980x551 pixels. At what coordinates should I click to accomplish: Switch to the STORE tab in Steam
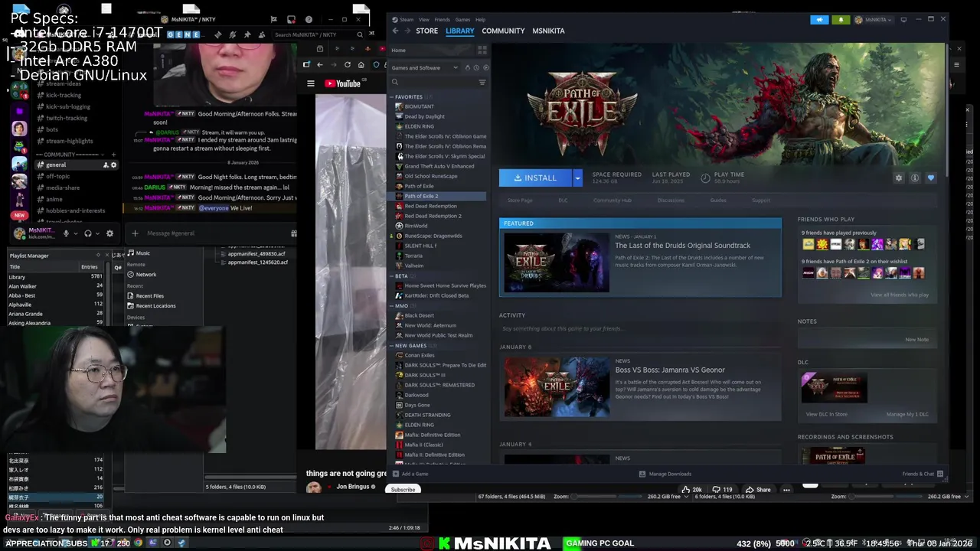coord(426,31)
